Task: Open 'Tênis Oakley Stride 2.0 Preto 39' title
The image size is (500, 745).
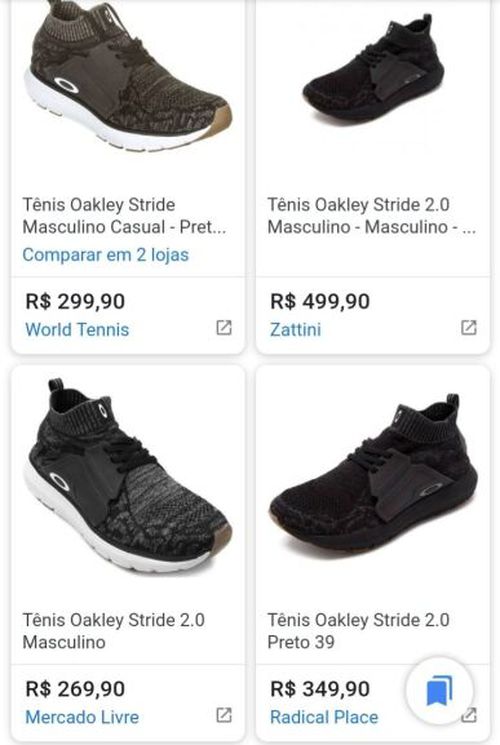Action: coord(358,631)
